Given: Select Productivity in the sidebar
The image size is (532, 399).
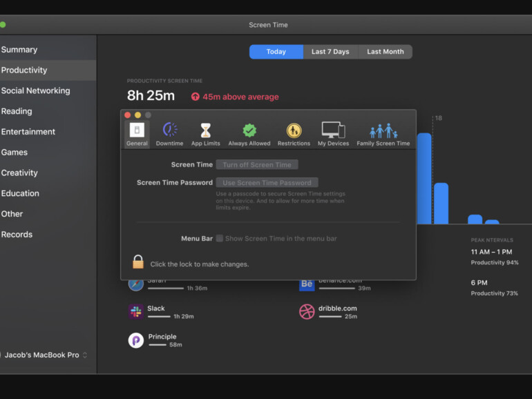Looking at the screenshot, I should [48, 70].
